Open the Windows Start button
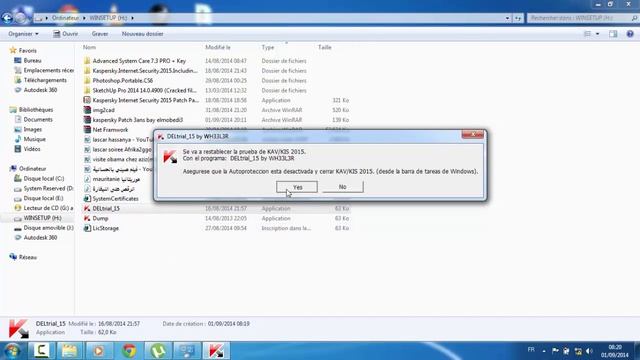Image resolution: width=640 pixels, height=360 pixels. [12, 351]
